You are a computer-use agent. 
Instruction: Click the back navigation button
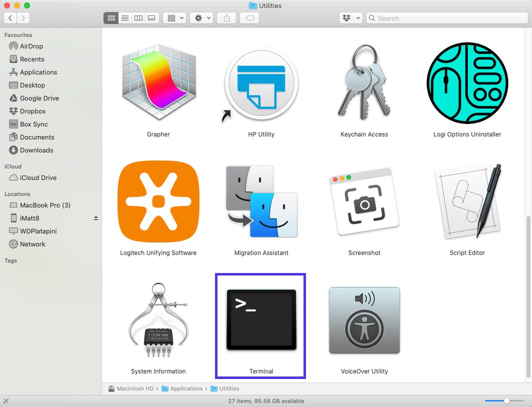click(x=10, y=18)
